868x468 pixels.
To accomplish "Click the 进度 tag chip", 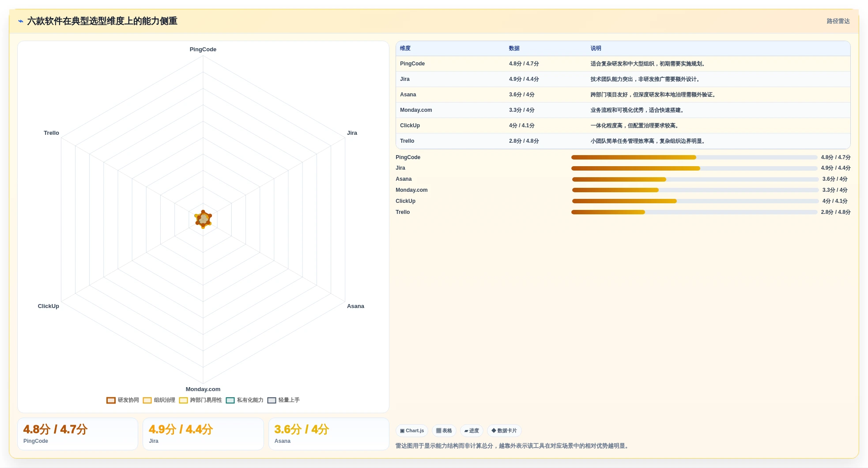I will (472, 431).
